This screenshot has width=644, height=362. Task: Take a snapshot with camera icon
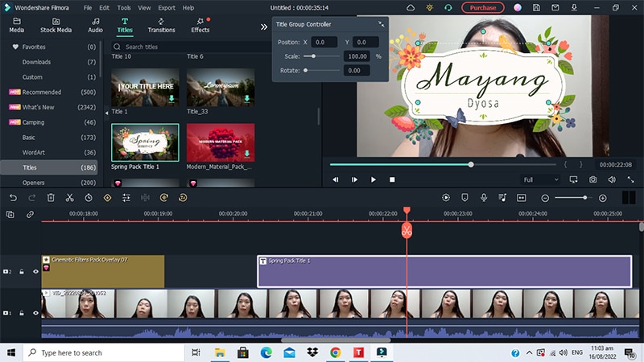592,179
